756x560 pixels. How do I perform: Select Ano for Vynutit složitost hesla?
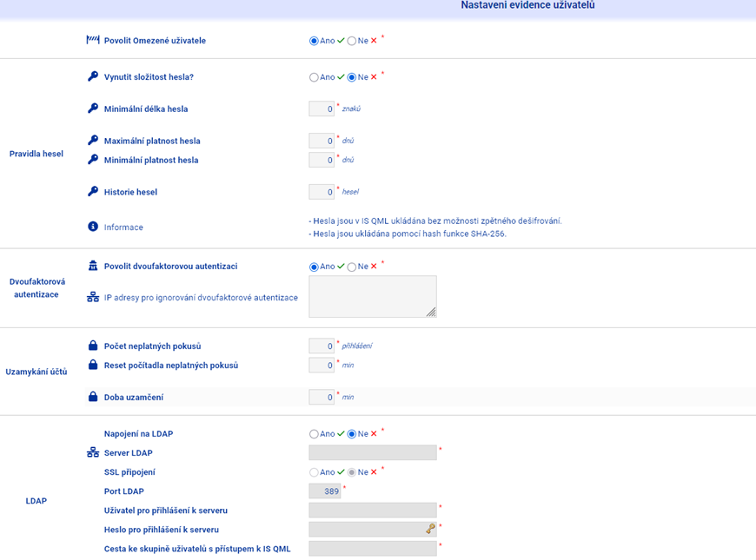(314, 77)
